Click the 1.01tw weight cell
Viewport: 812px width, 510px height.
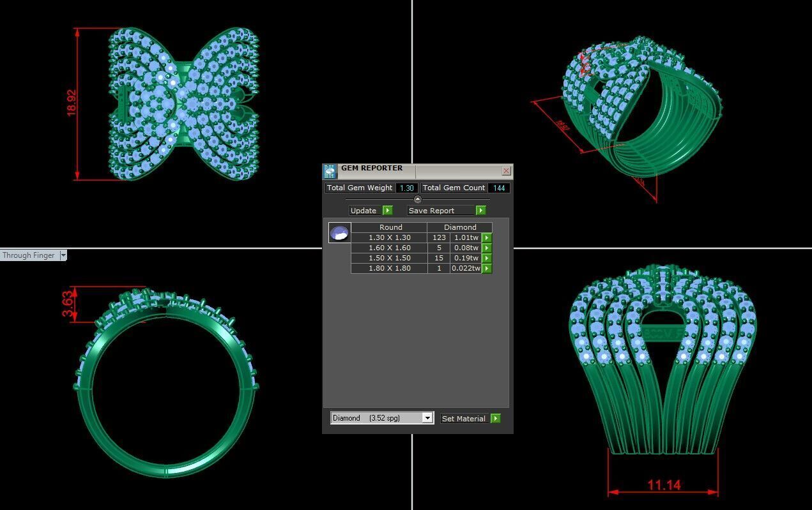pyautogui.click(x=466, y=237)
